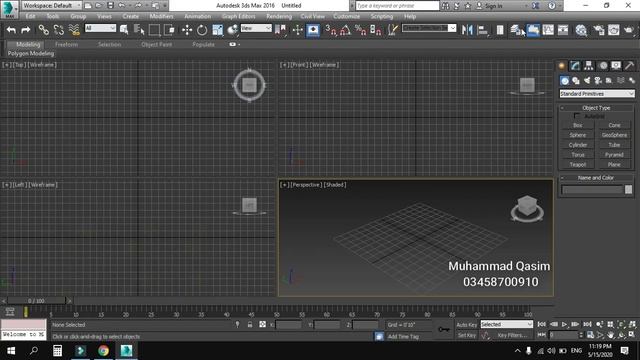Image resolution: width=640 pixels, height=360 pixels.
Task: Open the Modify command panel tab
Action: click(576, 65)
